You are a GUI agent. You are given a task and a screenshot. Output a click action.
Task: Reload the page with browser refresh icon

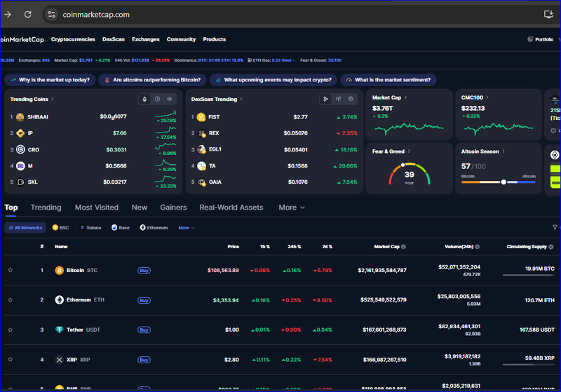tap(27, 14)
